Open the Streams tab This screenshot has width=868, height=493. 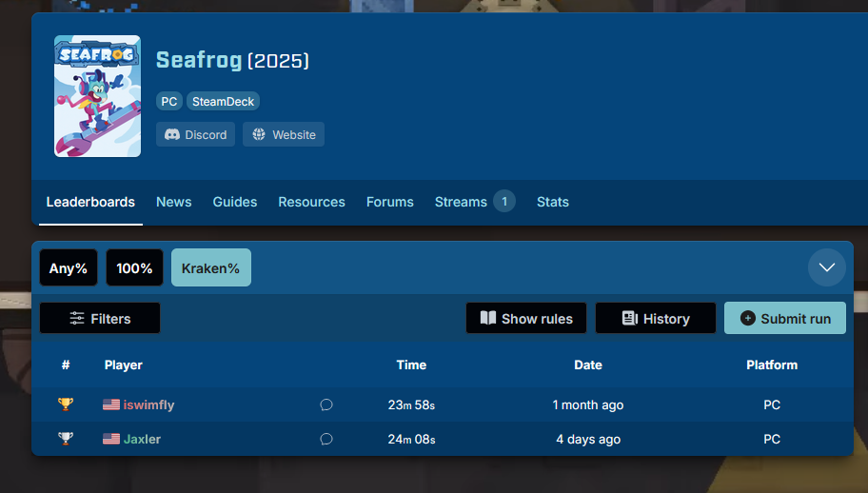(461, 202)
